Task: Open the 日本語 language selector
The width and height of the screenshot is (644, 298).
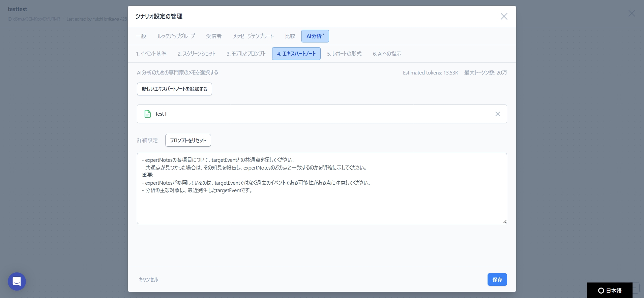Action: (x=610, y=290)
